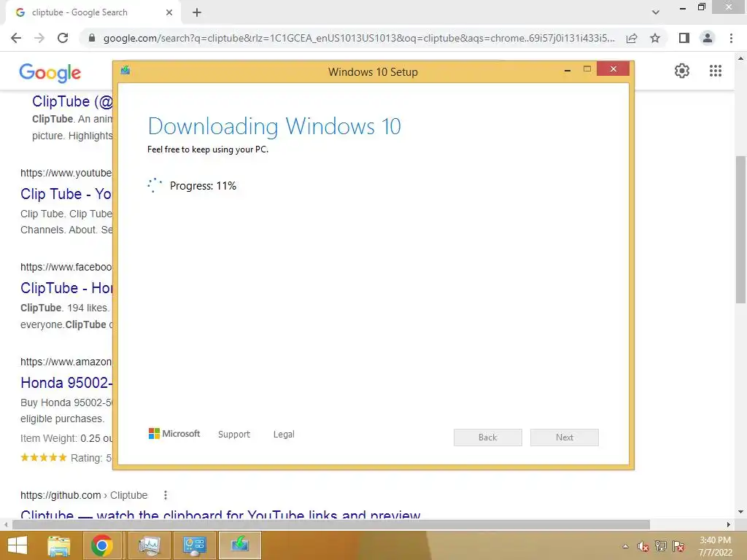Open the Legal link in Setup
The image size is (747, 560).
(x=284, y=435)
